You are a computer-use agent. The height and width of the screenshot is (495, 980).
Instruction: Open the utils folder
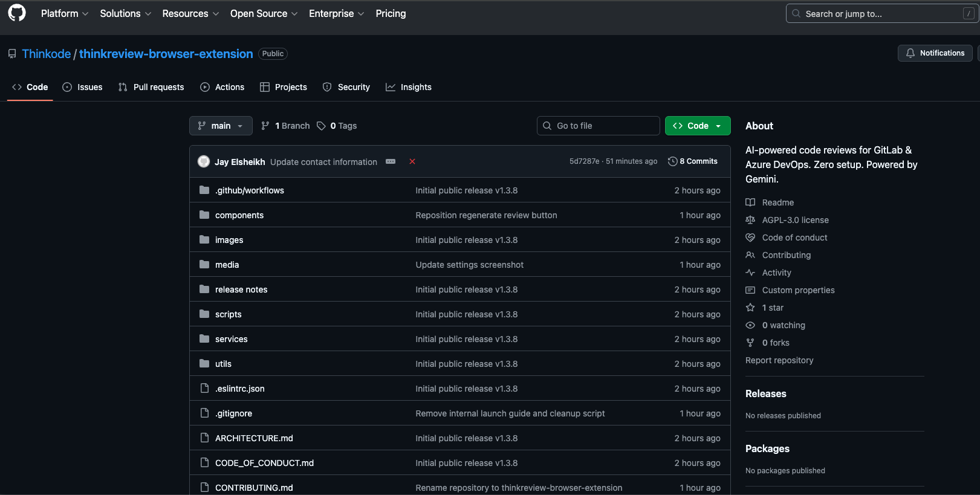223,364
